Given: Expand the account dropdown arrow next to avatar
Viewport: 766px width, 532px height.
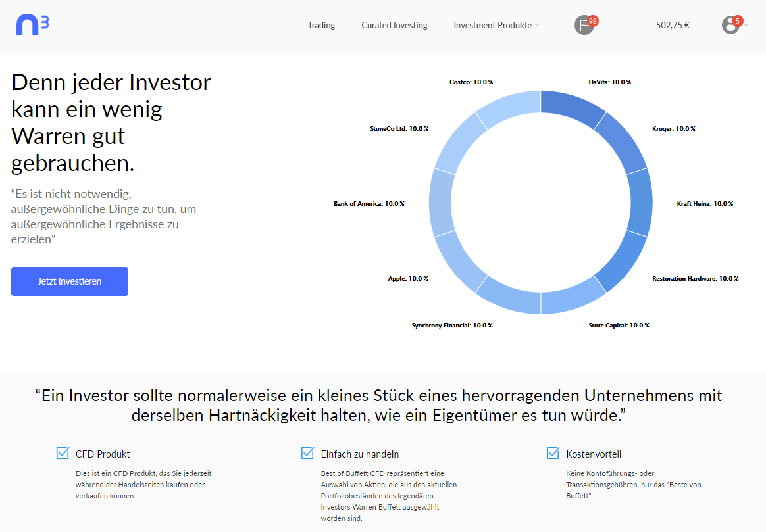Looking at the screenshot, I should point(746,26).
